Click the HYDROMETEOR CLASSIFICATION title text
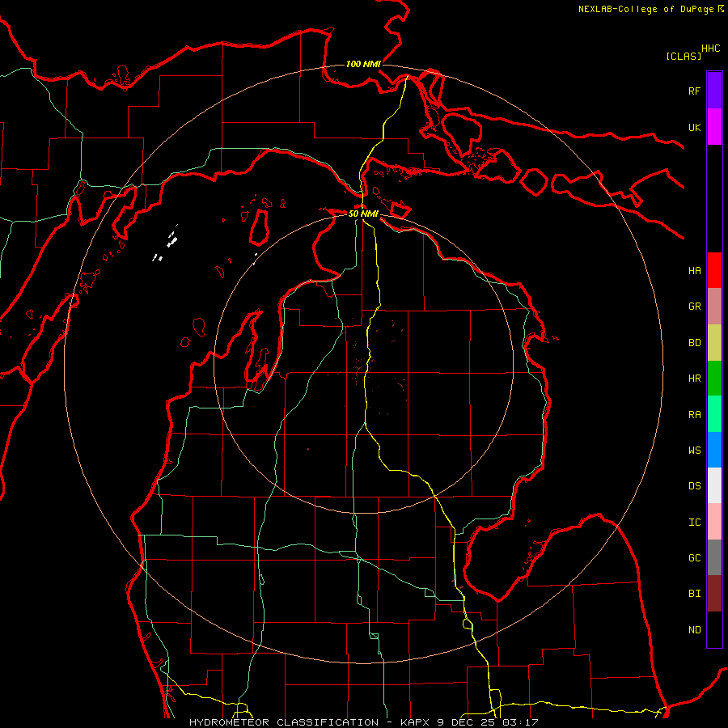This screenshot has height=728, width=728. 284,722
